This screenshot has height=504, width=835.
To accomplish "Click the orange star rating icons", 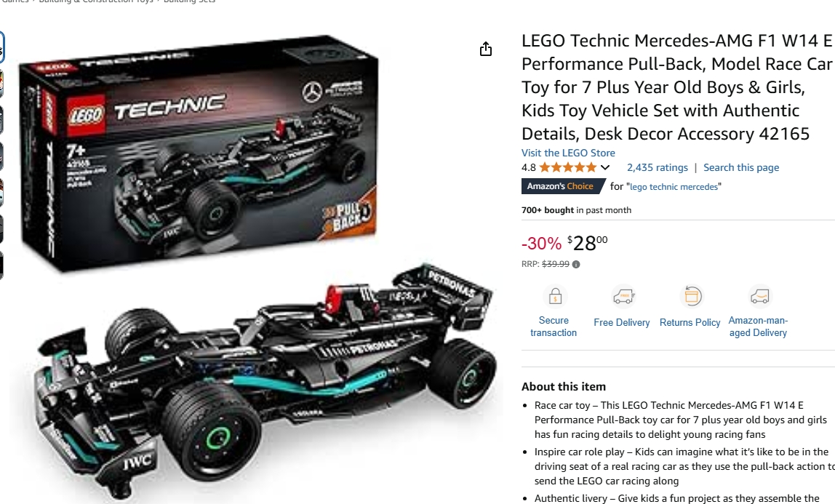I will [x=567, y=168].
